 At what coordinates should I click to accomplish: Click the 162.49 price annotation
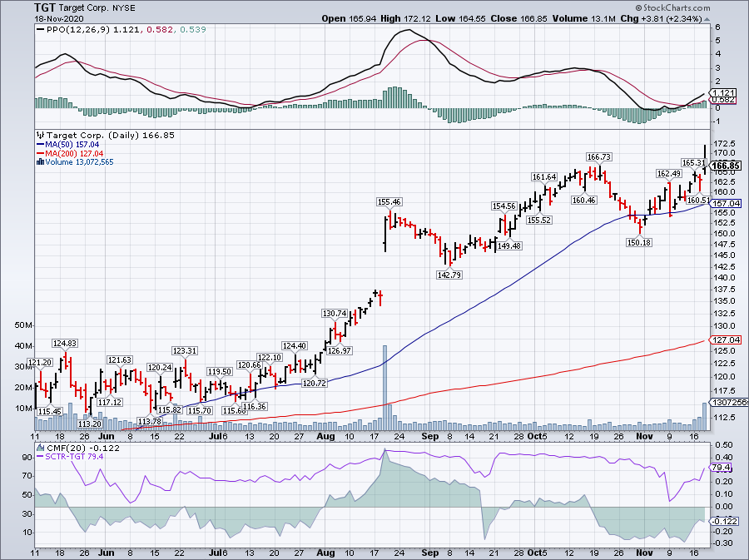point(669,174)
